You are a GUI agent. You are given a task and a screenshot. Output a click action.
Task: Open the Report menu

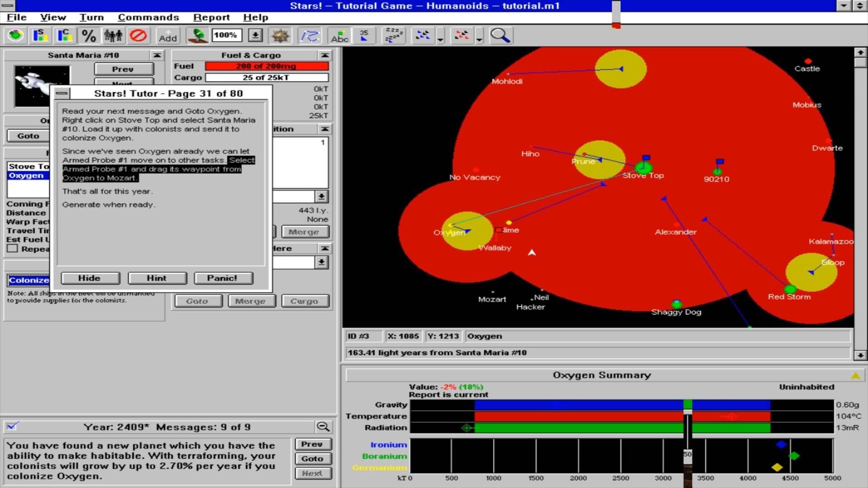coord(211,17)
